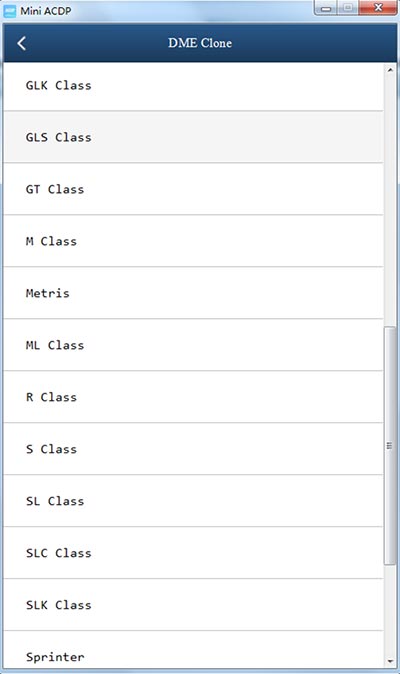400x674 pixels.
Task: Select GLK Class from list
Action: tap(193, 85)
